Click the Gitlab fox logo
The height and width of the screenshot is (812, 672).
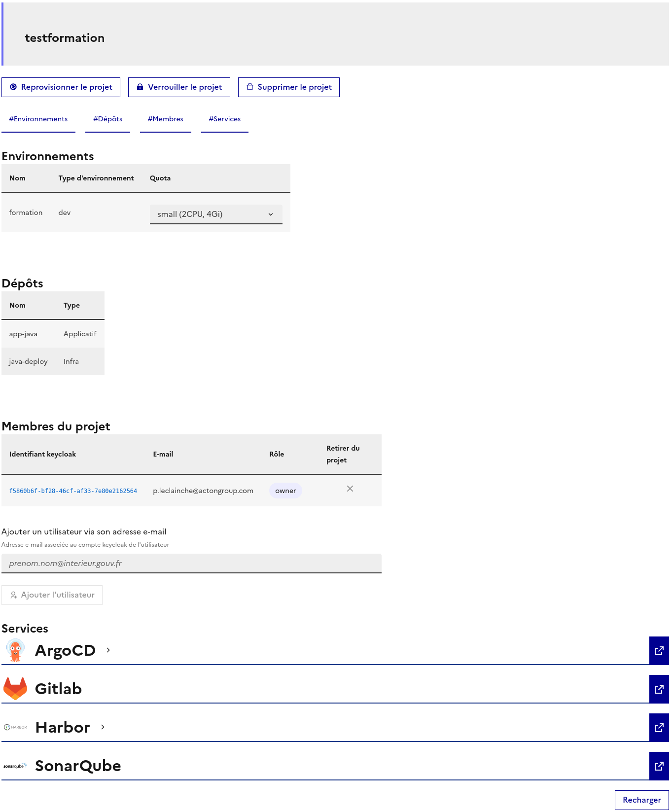(15, 689)
